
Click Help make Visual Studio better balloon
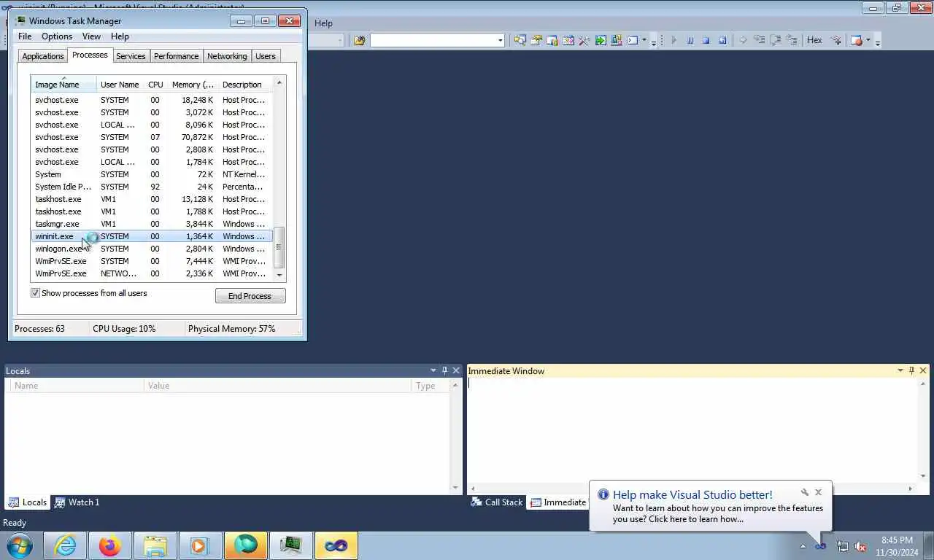(x=710, y=507)
